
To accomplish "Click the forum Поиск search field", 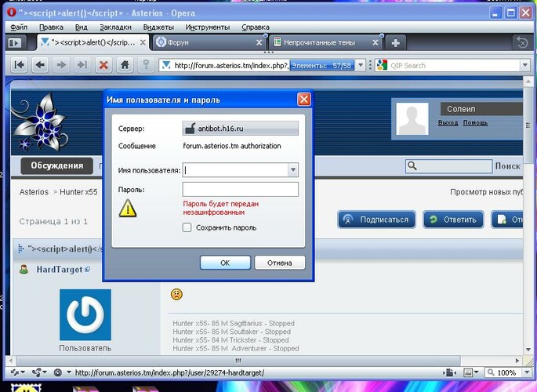I will 449,166.
